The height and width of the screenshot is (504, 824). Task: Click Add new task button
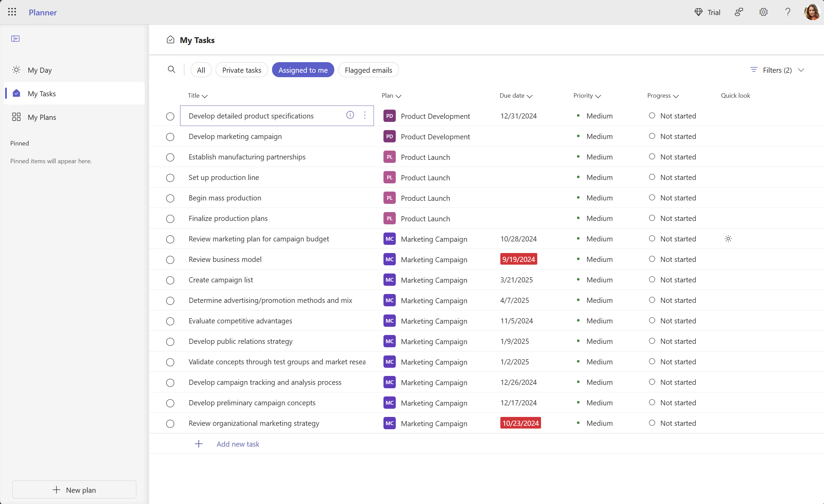coord(238,444)
